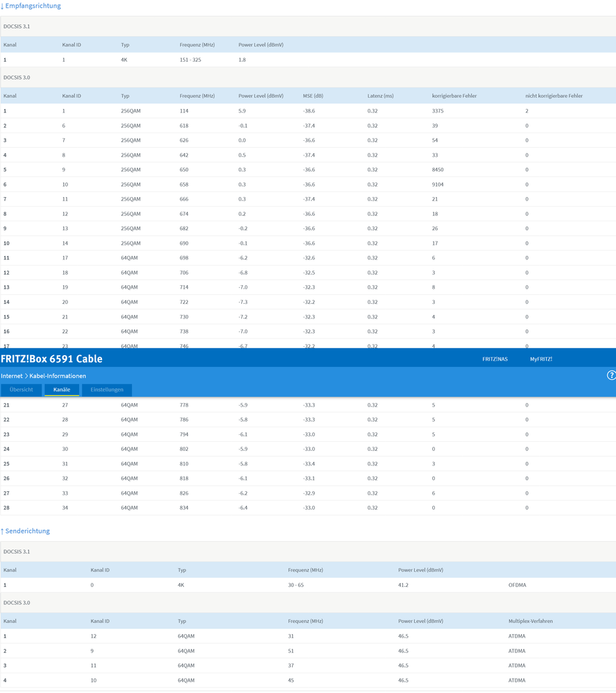Click upstream frequency 31 cell
This screenshot has width=616, height=693.
click(291, 636)
